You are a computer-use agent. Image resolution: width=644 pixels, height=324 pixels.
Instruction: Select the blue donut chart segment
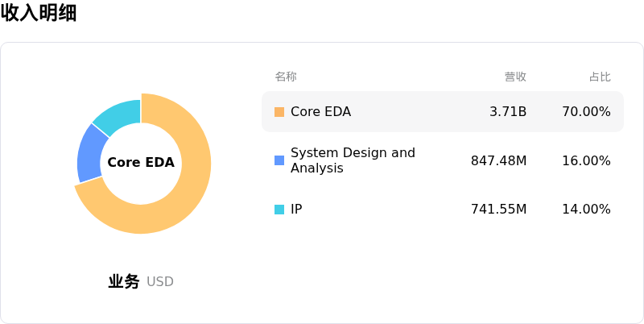pyautogui.click(x=91, y=153)
